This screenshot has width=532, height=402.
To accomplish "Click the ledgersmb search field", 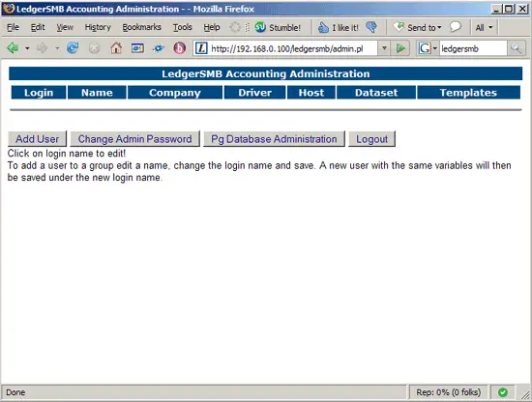I will coord(473,48).
